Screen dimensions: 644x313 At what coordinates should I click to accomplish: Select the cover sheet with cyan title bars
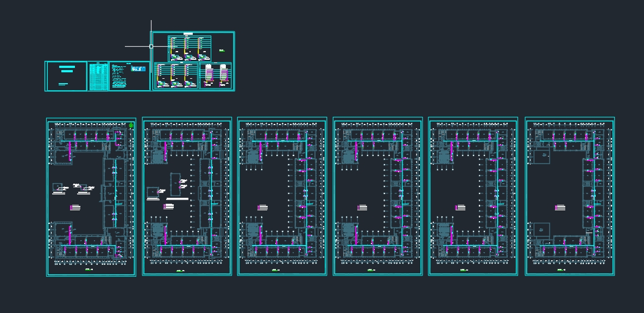coord(66,76)
